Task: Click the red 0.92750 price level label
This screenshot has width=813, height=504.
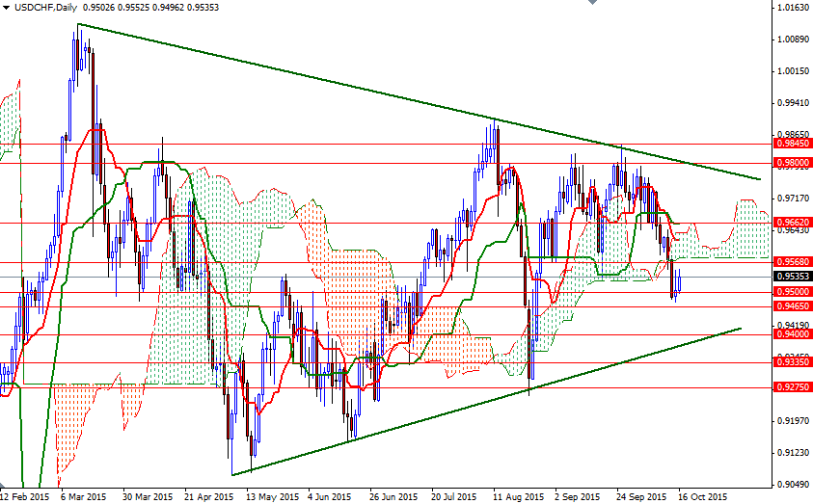Action: (x=792, y=387)
